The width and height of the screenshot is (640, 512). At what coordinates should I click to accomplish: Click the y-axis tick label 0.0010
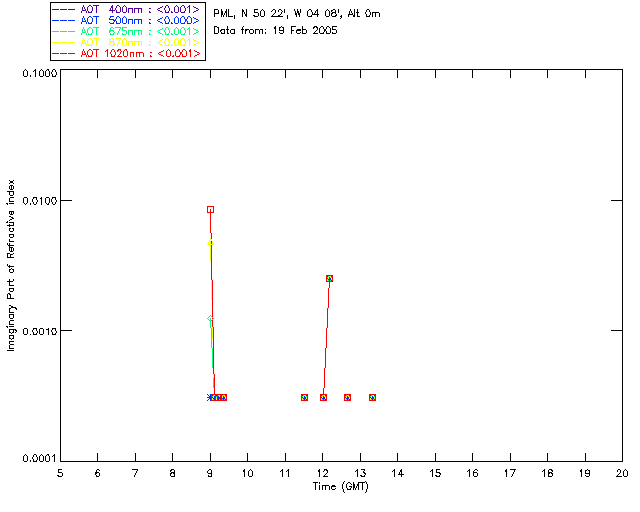coord(39,331)
